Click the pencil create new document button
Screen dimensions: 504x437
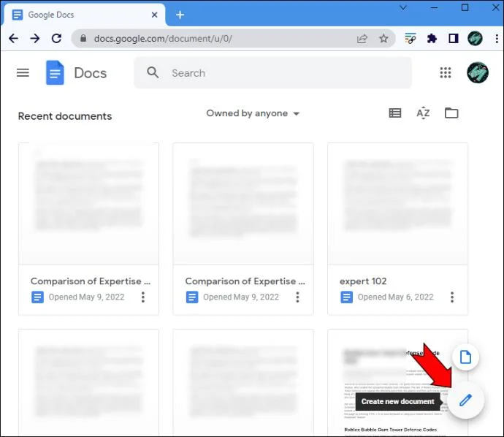465,400
